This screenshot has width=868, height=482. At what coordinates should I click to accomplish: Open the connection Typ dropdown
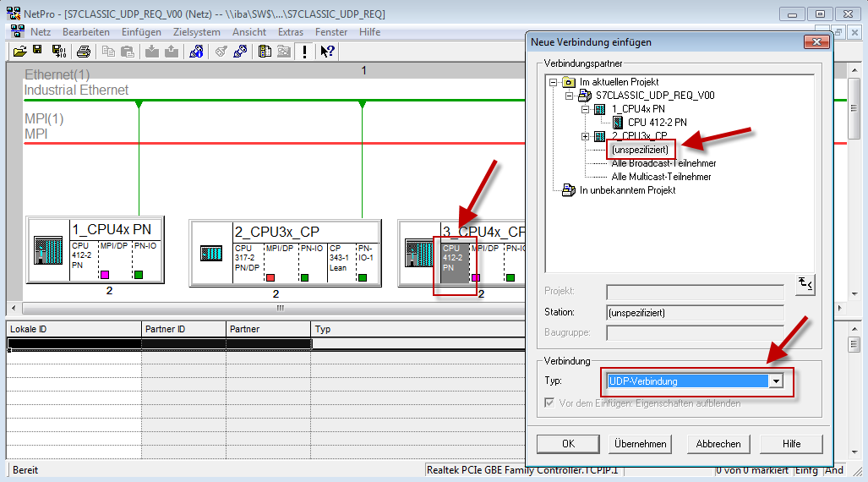775,381
